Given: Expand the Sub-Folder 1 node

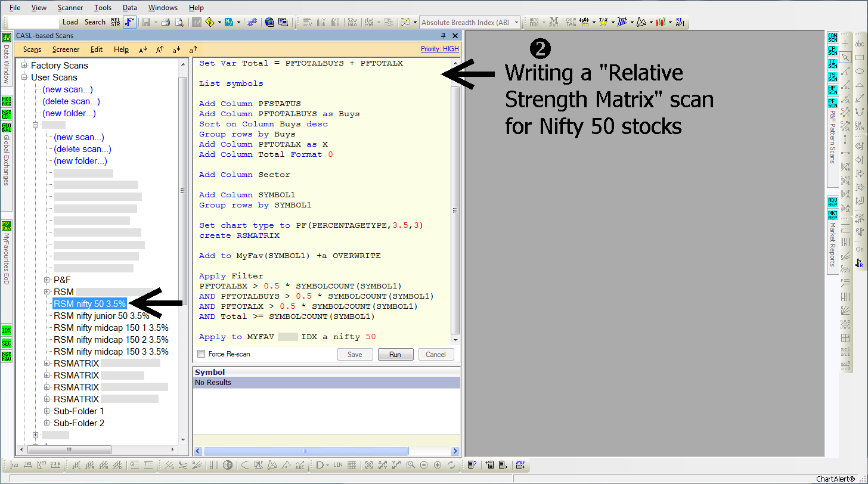Looking at the screenshot, I should [47, 411].
